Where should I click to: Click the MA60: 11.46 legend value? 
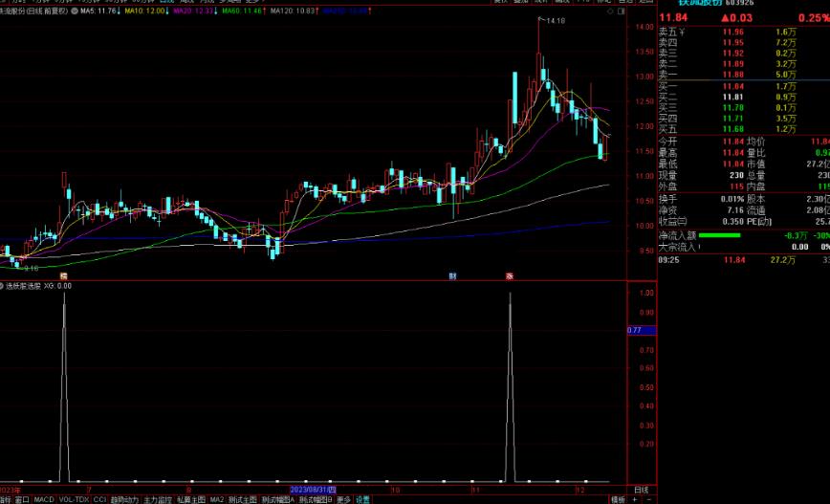(x=244, y=11)
